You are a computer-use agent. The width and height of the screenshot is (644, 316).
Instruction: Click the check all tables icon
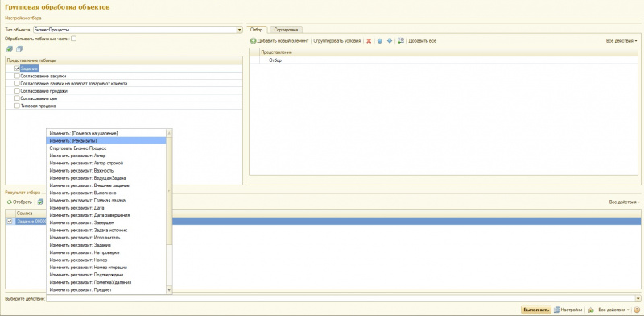(x=10, y=49)
